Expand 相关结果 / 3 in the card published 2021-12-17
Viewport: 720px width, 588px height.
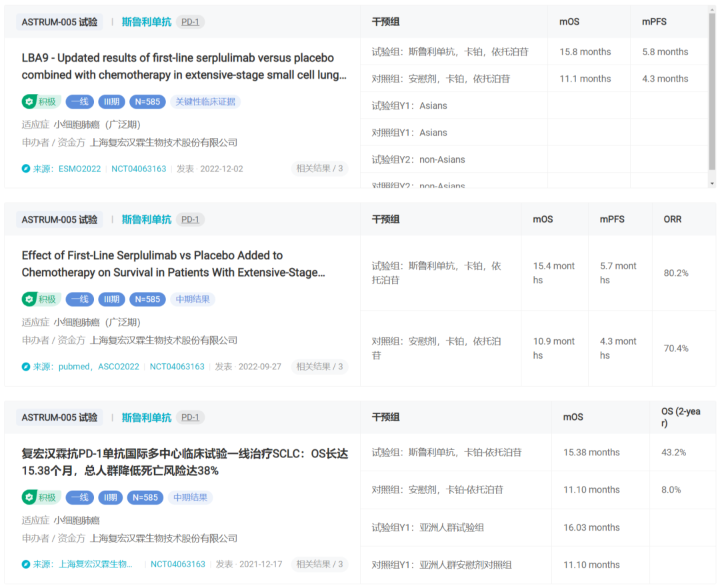[x=319, y=564]
